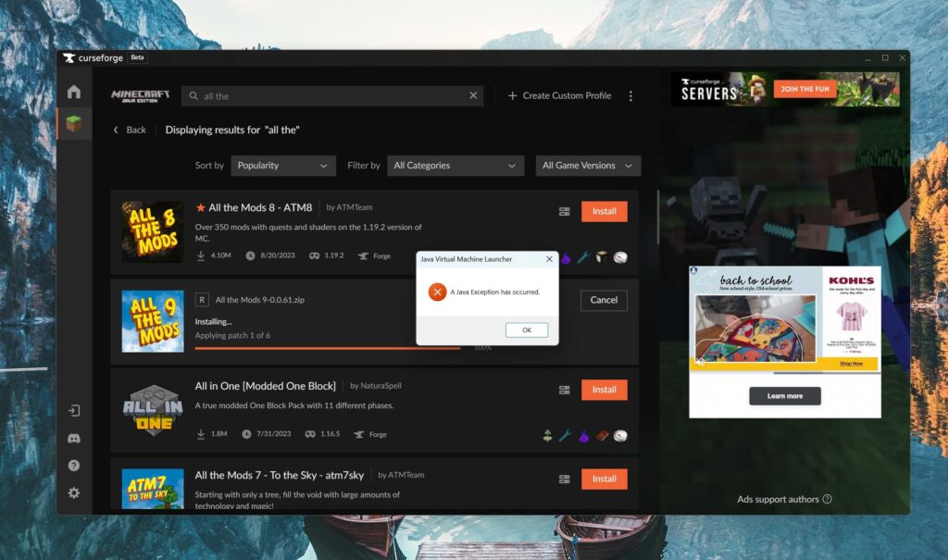Click the 'by NaturaSpell' author text
948x560 pixels.
(376, 386)
